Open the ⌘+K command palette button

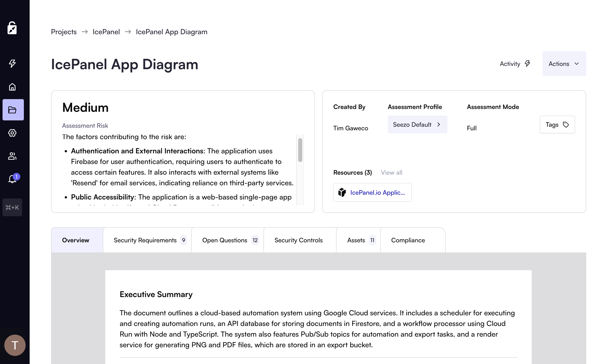12,207
